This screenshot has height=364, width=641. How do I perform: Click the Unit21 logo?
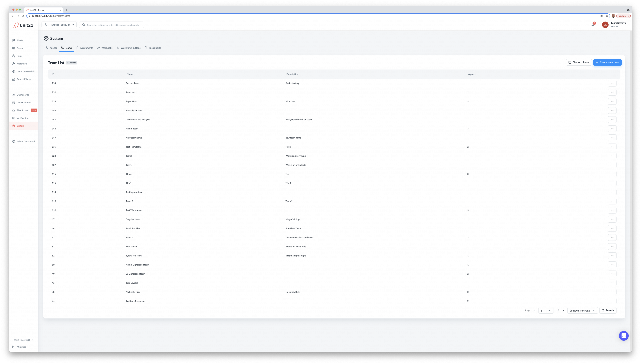[23, 25]
